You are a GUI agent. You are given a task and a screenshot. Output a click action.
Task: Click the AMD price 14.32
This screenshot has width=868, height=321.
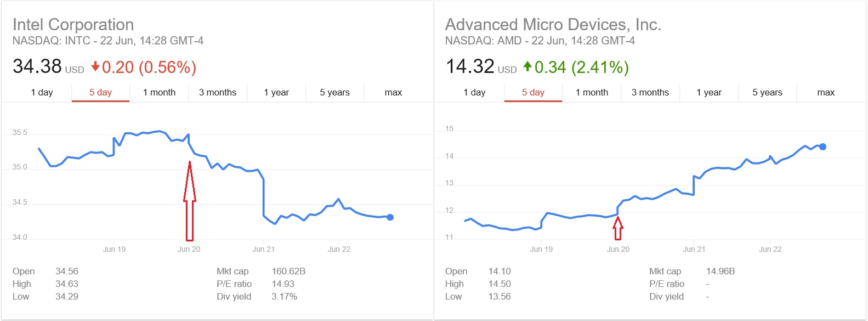(x=470, y=66)
